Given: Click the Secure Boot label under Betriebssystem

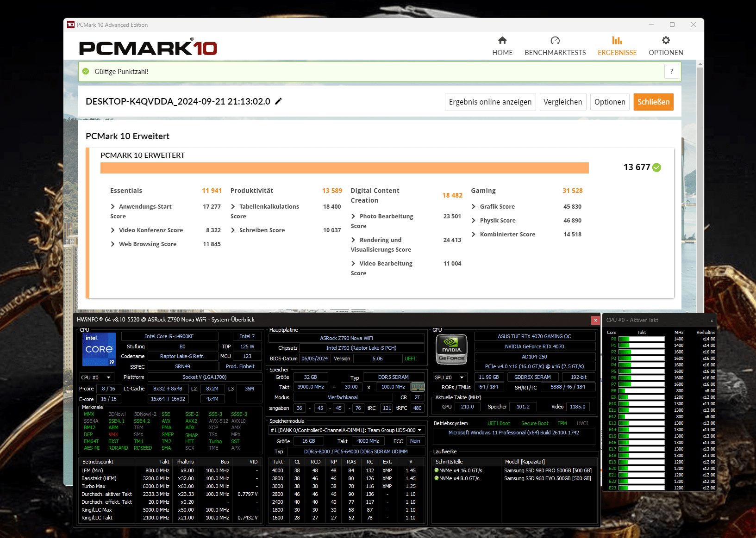Looking at the screenshot, I should (x=535, y=423).
